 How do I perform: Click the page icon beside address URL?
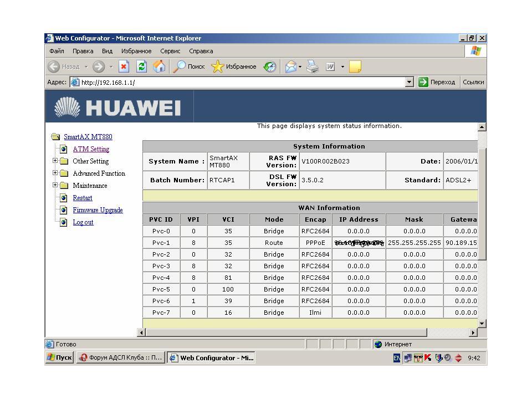click(75, 82)
